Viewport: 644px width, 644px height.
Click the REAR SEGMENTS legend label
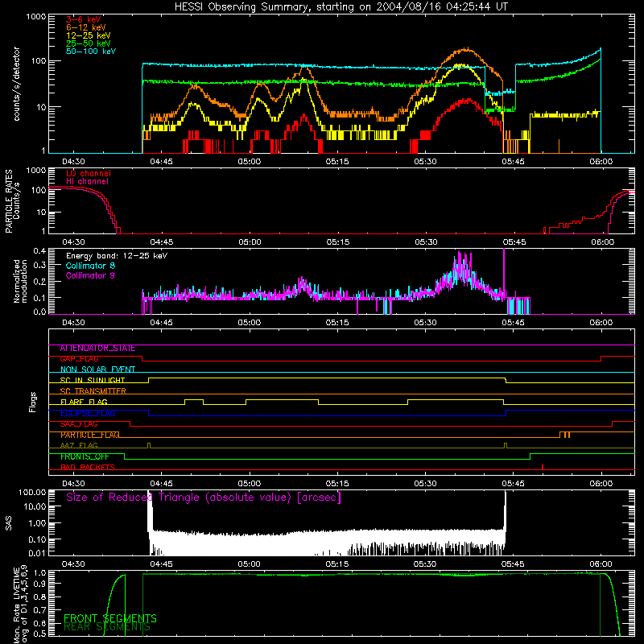(107, 627)
